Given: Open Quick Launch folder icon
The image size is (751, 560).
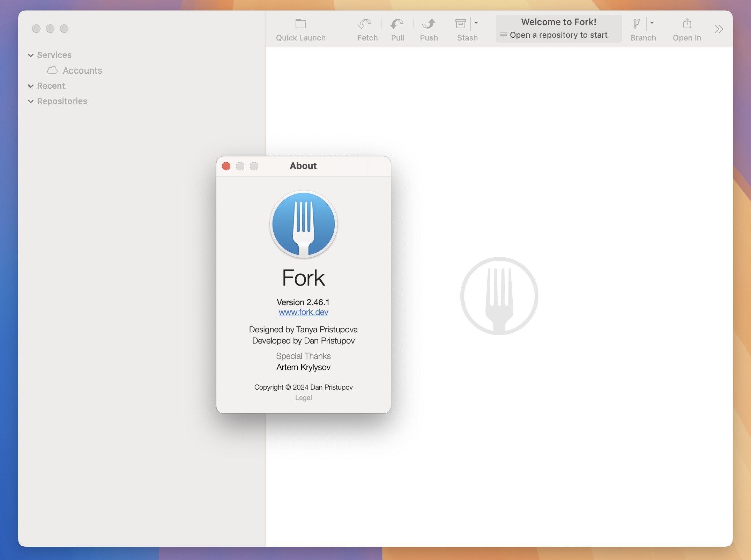Looking at the screenshot, I should [300, 24].
